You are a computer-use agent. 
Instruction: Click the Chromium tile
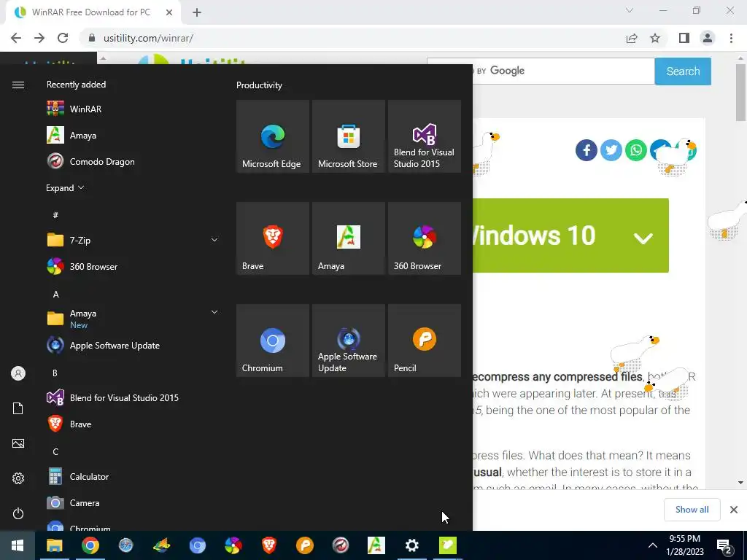273,341
